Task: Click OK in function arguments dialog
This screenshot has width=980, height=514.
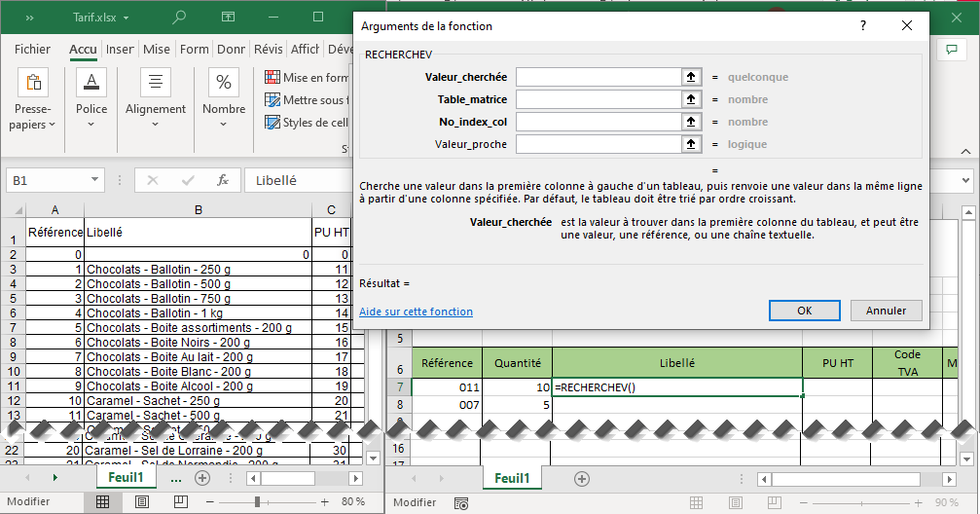Action: pos(804,311)
